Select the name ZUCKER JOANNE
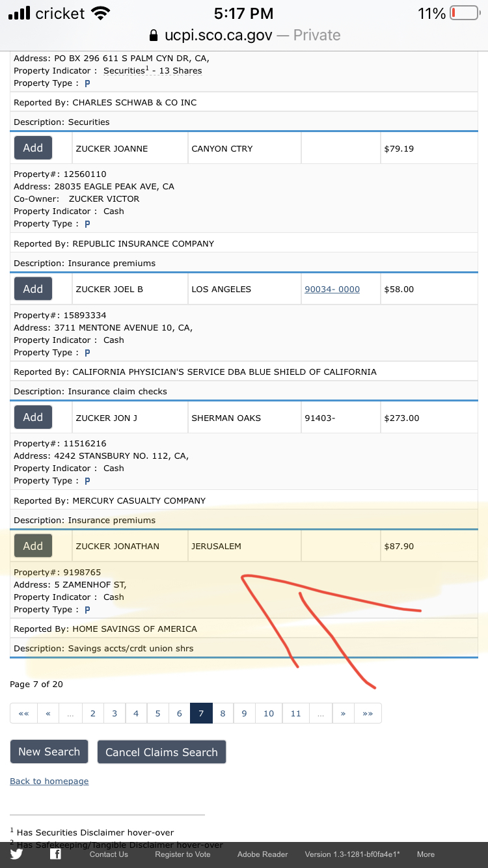The height and width of the screenshot is (868, 488). pyautogui.click(x=112, y=148)
